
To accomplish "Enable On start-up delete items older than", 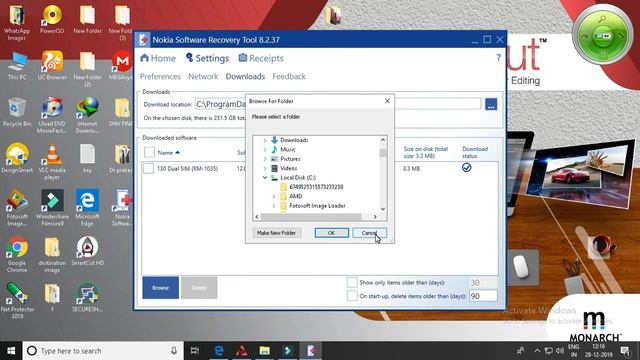I will [x=352, y=296].
